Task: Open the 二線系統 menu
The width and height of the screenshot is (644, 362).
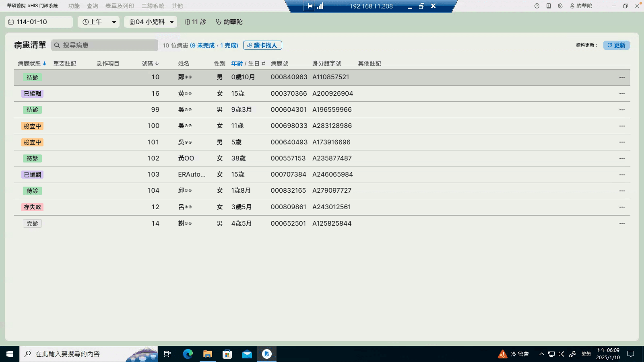Action: pos(153,6)
